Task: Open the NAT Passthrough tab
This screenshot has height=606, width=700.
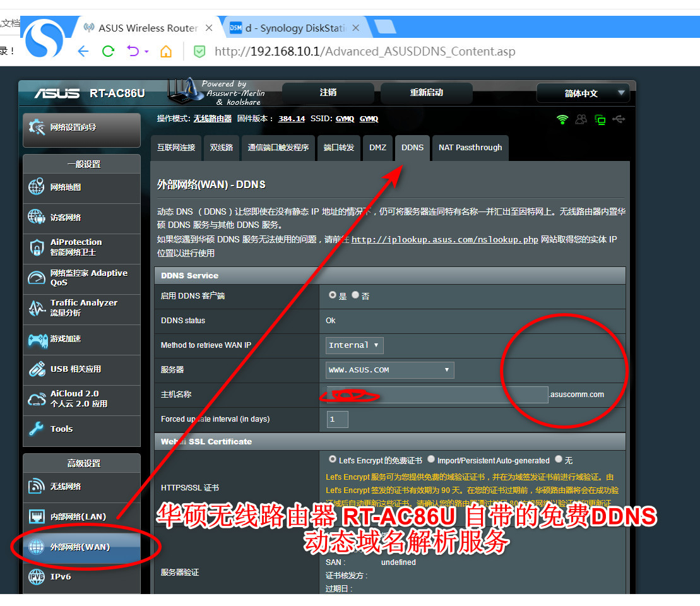Action: tap(470, 148)
